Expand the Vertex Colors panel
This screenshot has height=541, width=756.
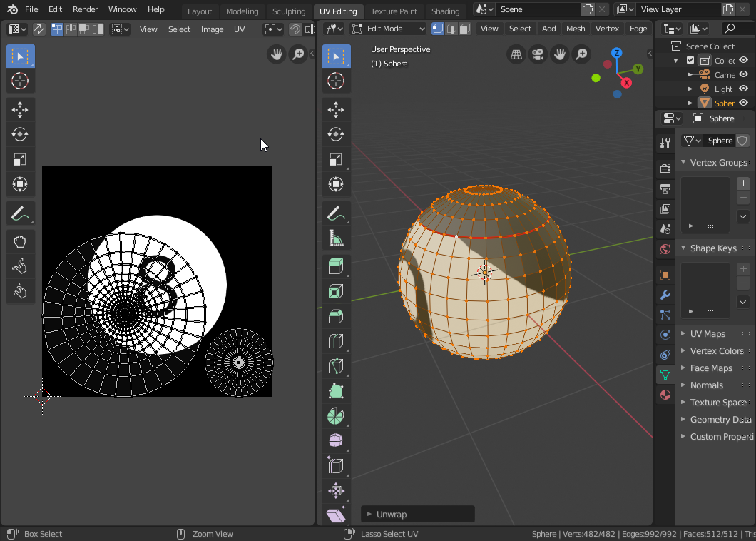click(683, 351)
